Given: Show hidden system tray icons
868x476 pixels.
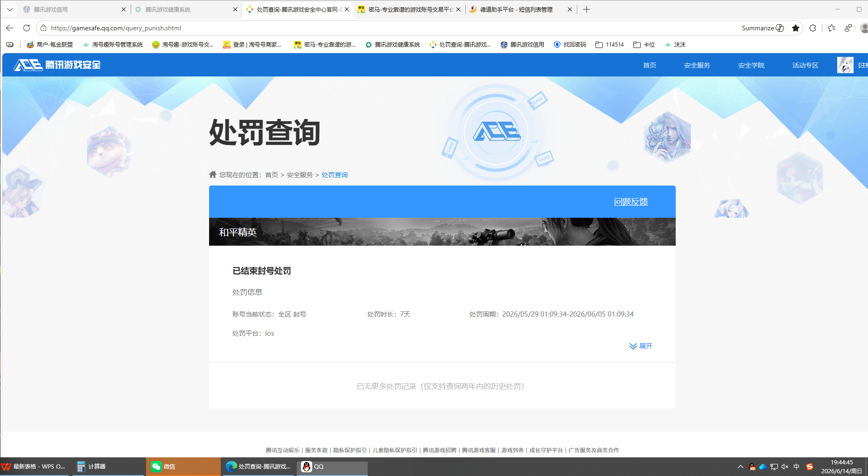Looking at the screenshot, I should click(741, 467).
